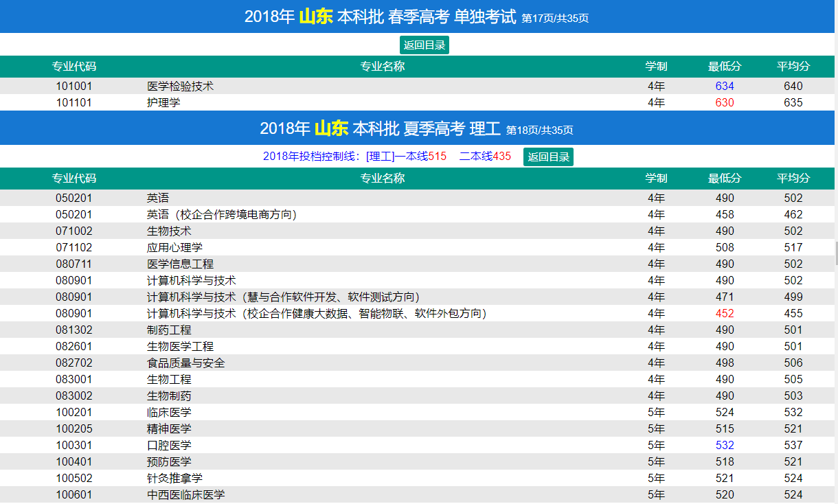Click the right-side vertical scrollbar thumb

pos(835,253)
